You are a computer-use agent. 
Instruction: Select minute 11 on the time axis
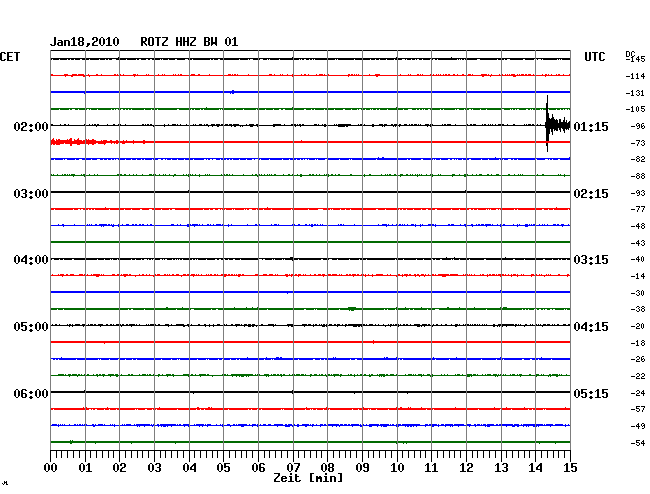431,468
